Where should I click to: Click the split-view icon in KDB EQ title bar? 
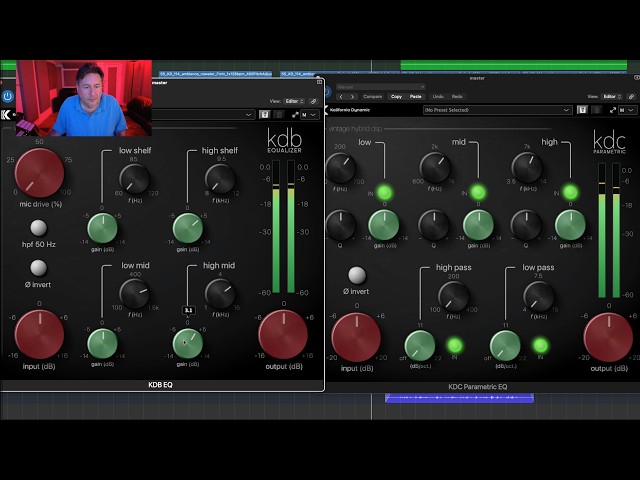tap(319, 82)
